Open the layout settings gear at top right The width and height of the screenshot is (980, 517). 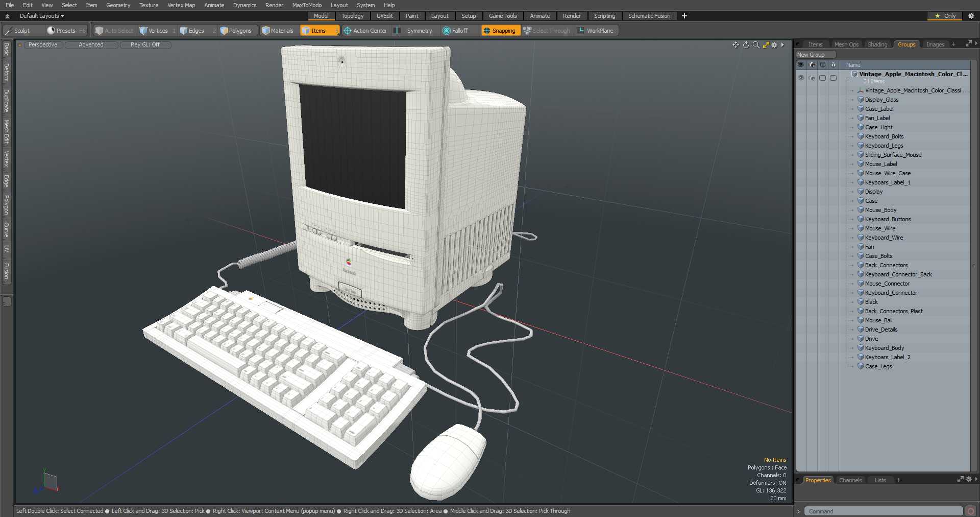coord(971,16)
